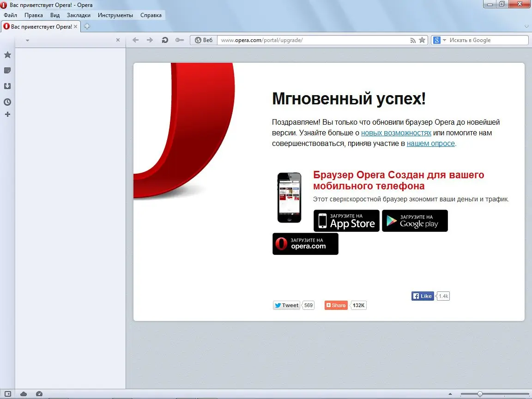Viewport: 532px width, 399px height.
Task: Open the Инструменты menu
Action: 115,15
